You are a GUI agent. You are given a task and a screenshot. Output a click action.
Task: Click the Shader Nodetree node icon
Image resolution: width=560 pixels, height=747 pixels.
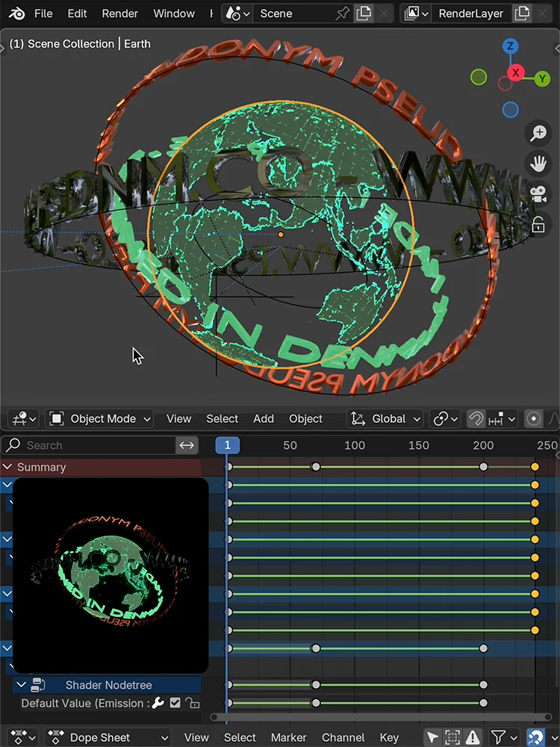(38, 685)
